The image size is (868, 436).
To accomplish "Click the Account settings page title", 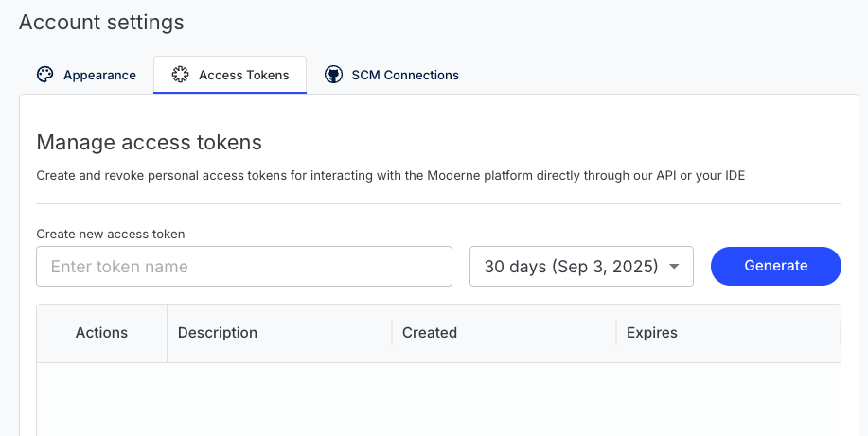I will 101,23.
